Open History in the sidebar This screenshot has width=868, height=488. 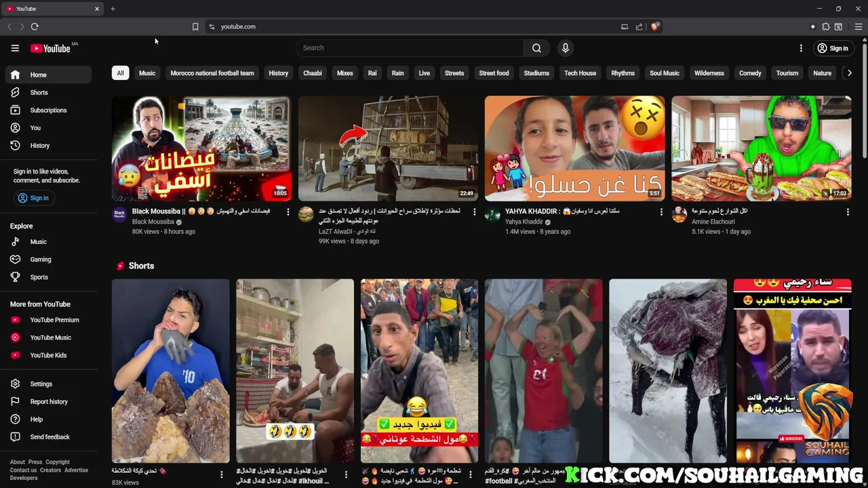coord(47,145)
